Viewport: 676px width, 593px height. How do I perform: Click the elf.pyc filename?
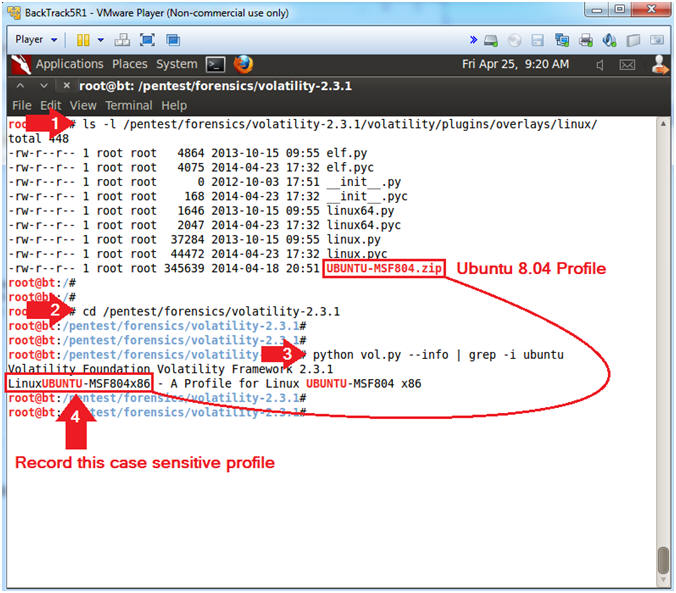click(x=350, y=167)
